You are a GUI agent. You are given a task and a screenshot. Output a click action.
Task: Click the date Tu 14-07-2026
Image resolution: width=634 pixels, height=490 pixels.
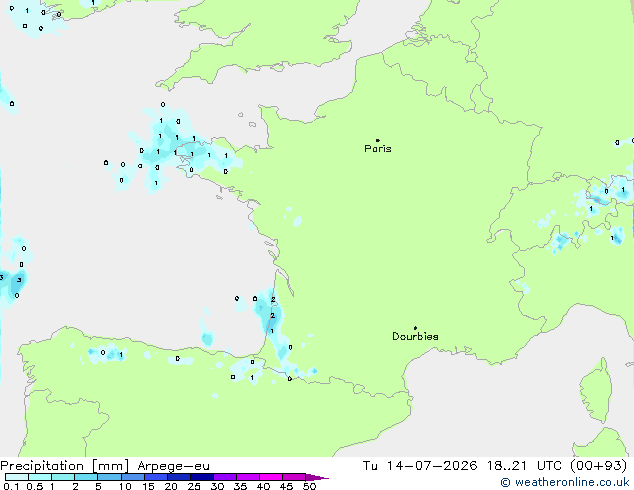[420, 466]
